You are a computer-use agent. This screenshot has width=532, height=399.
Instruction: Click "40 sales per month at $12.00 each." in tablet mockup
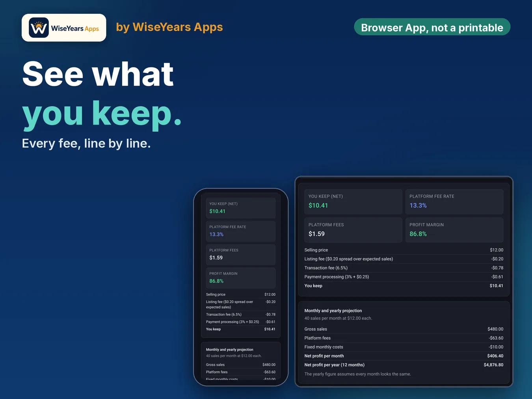(338, 318)
